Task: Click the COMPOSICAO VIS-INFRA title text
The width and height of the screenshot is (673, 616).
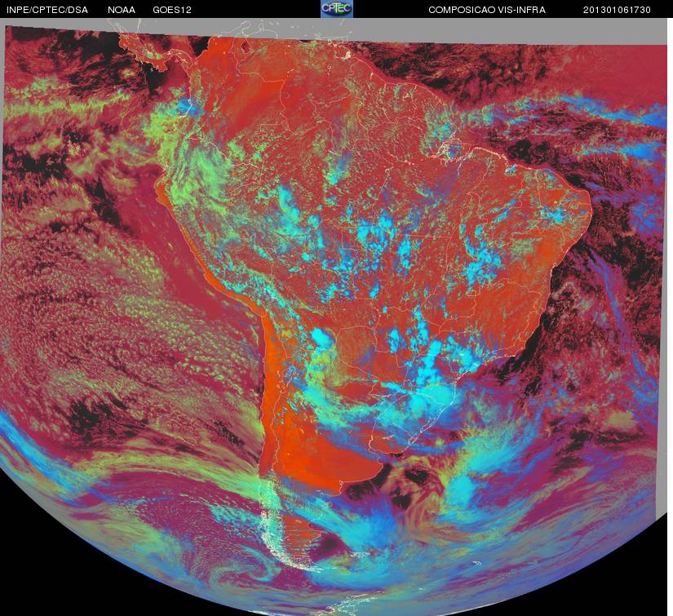Action: (x=487, y=10)
